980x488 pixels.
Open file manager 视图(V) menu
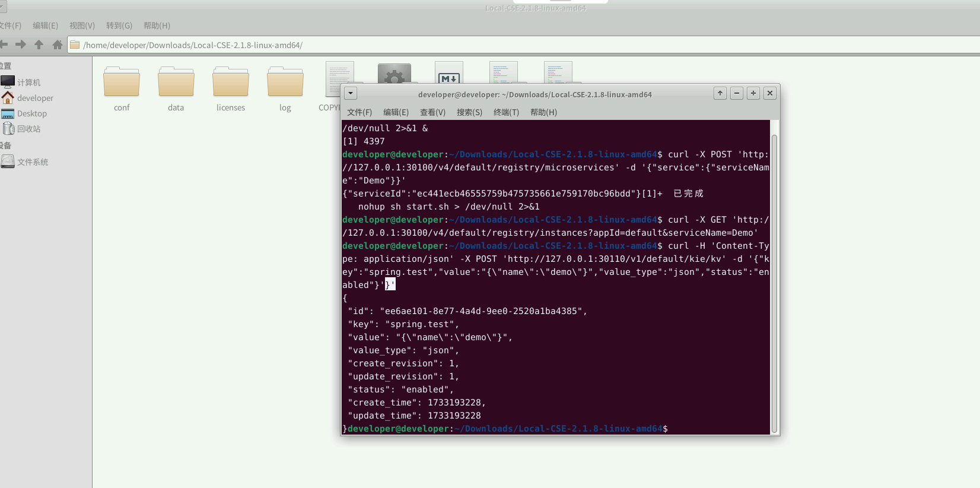coord(82,26)
